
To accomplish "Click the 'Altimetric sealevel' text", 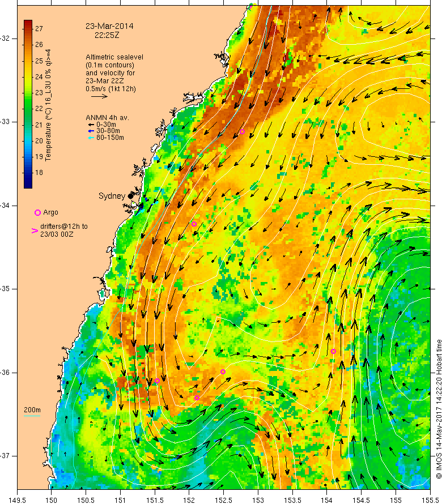I will 114,57.
